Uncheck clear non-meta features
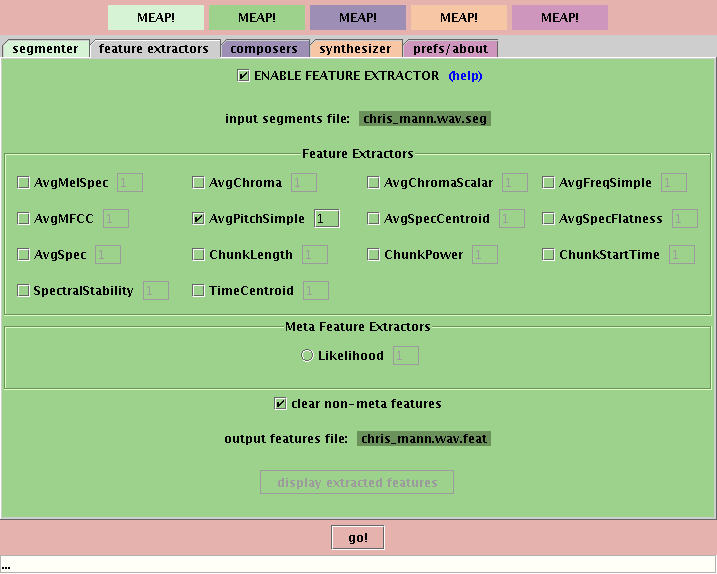The image size is (717, 574). point(281,404)
